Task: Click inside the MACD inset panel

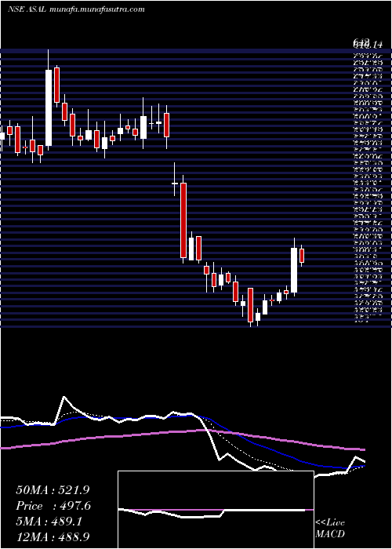Action: [x=216, y=510]
